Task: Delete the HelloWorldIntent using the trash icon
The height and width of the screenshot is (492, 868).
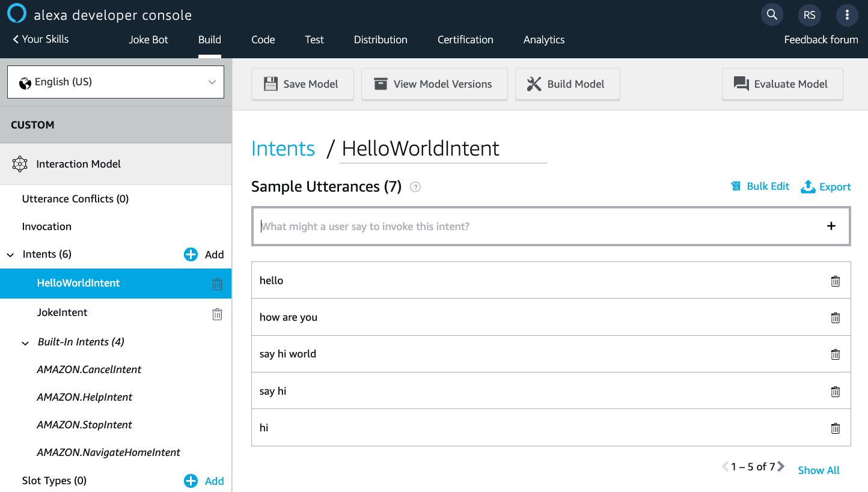Action: click(x=217, y=284)
